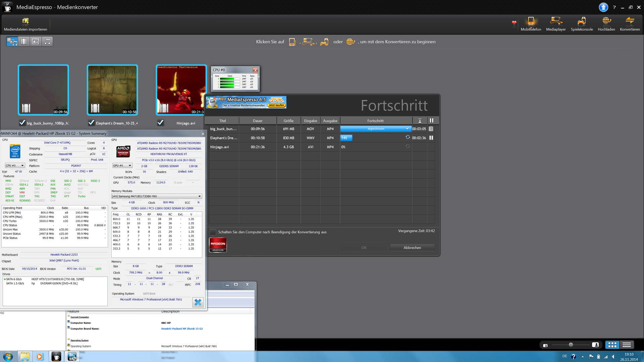Open the CPU #0 dropdown
Viewport: 644px width, 362px height.
(x=15, y=166)
